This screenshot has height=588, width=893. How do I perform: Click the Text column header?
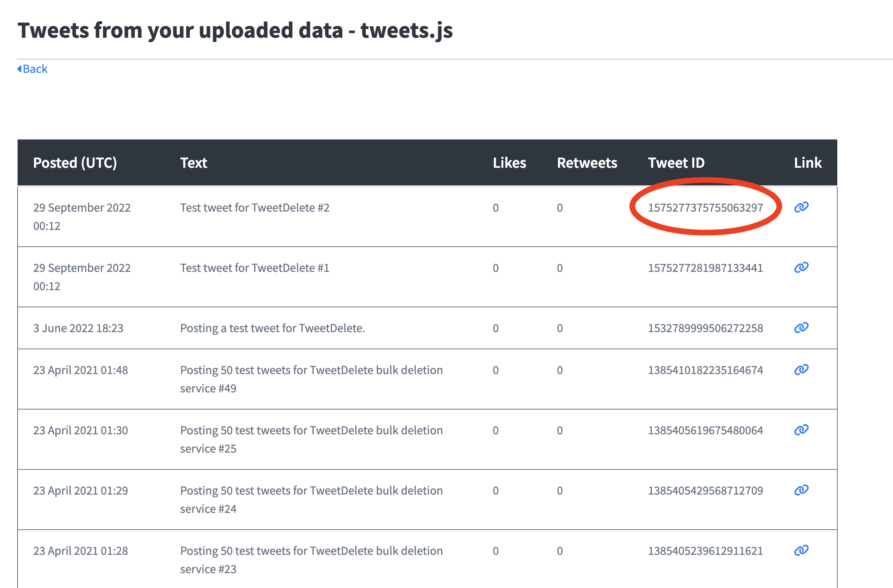click(x=193, y=163)
